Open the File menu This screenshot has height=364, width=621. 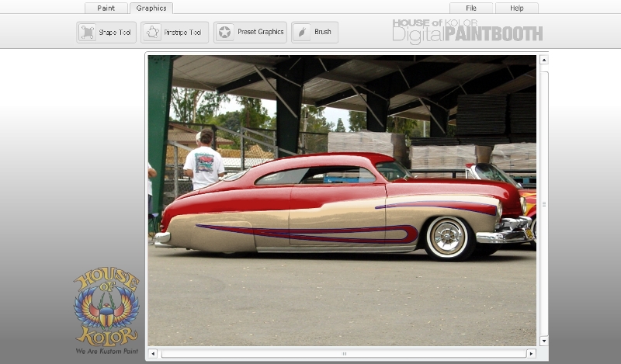[471, 8]
